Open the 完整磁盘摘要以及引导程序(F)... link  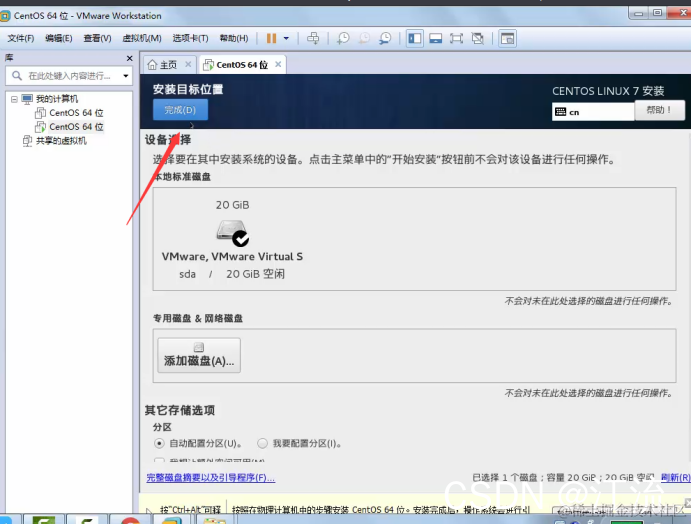pos(211,478)
